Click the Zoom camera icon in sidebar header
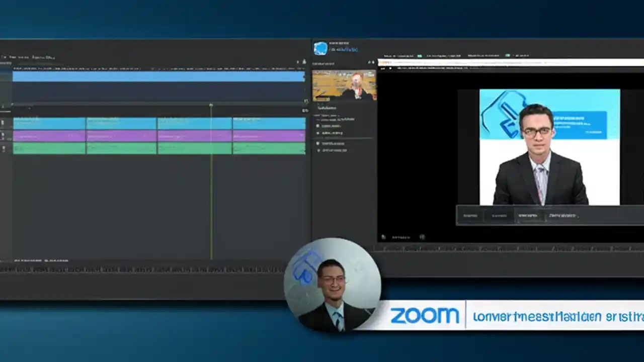Viewport: 644px width, 362px height. pyautogui.click(x=320, y=48)
